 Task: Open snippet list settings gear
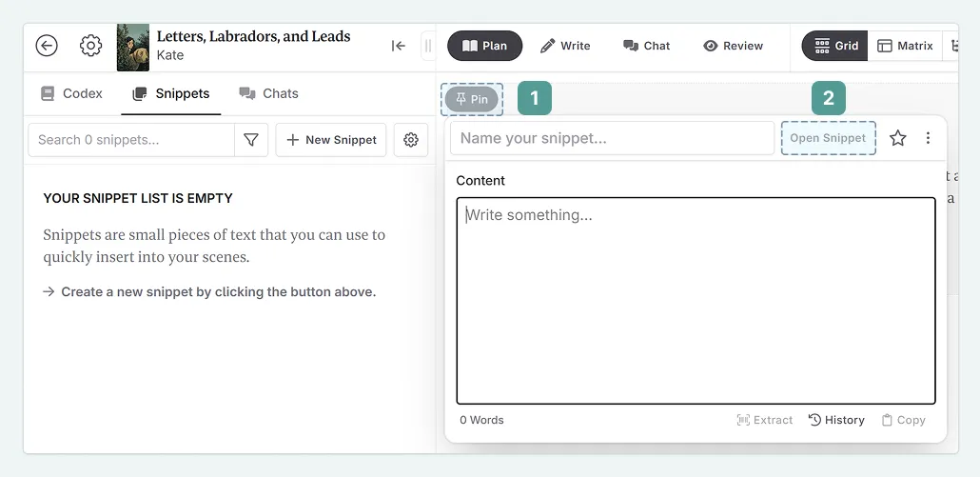point(411,140)
